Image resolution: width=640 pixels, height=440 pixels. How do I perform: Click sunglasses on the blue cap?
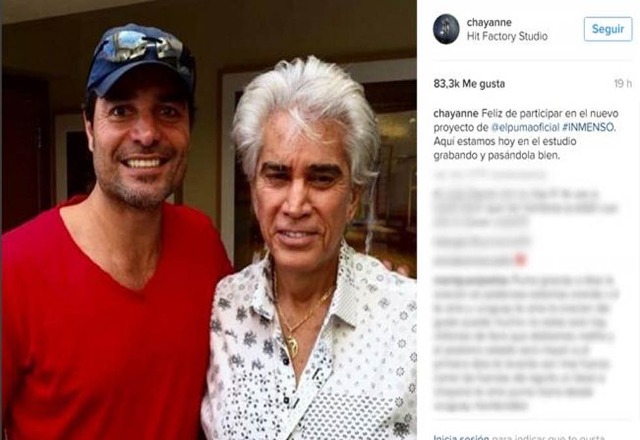141,45
